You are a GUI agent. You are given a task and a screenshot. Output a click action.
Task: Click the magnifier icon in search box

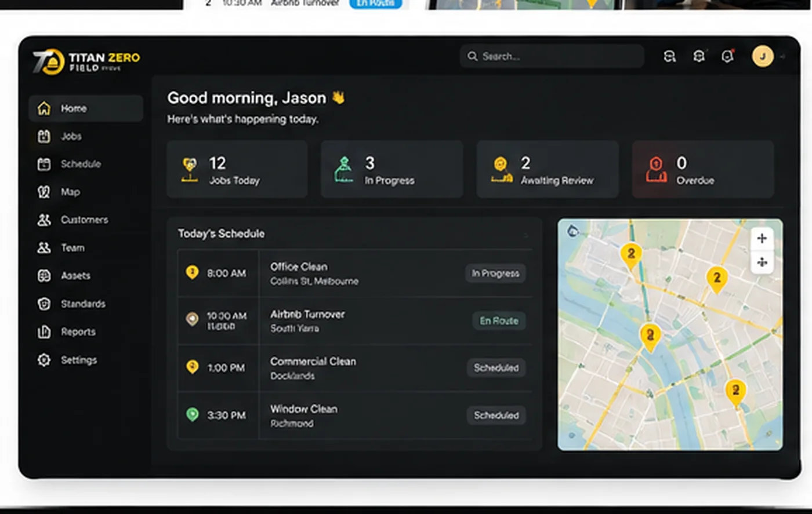[x=473, y=56]
